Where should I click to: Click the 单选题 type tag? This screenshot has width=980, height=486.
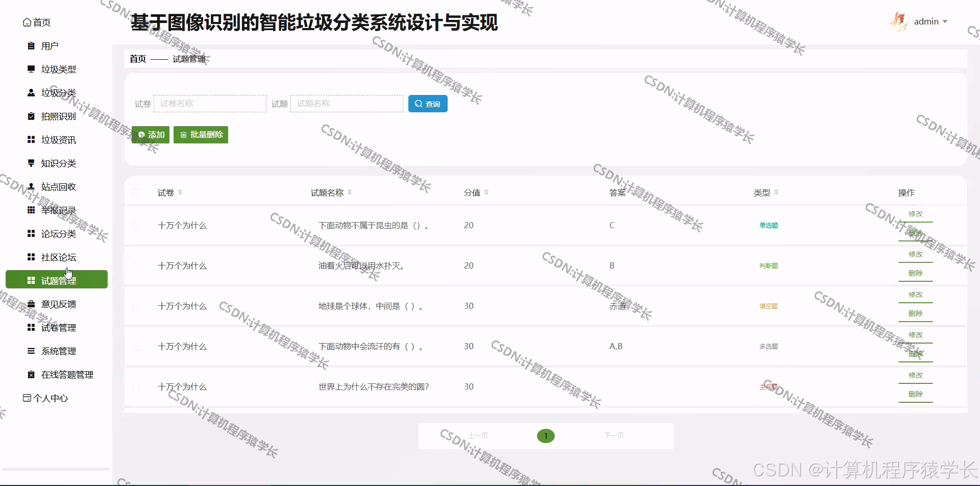point(768,225)
